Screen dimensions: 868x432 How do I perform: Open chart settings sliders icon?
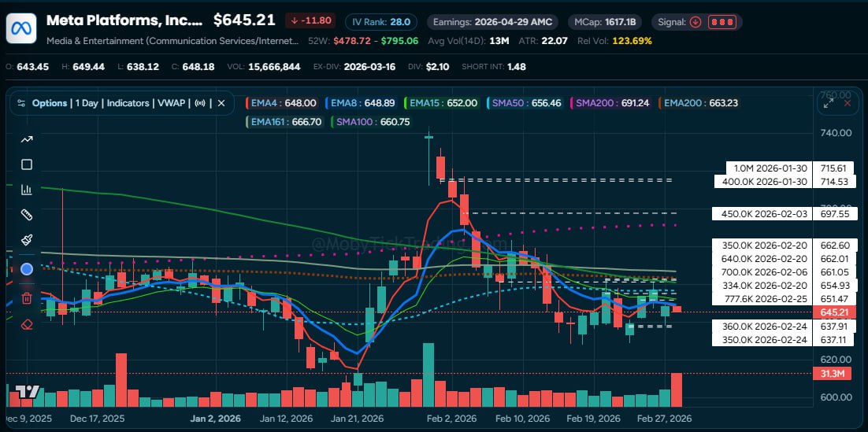point(21,103)
